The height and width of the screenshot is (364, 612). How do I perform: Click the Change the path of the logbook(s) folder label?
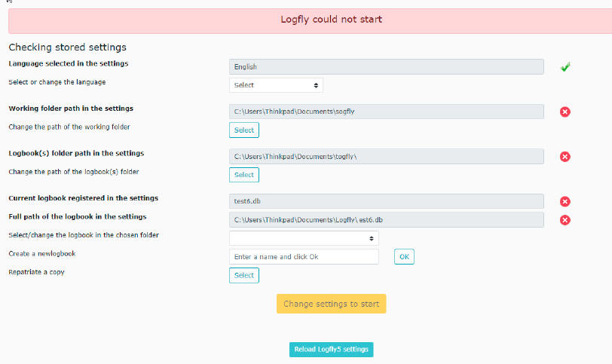74,172
